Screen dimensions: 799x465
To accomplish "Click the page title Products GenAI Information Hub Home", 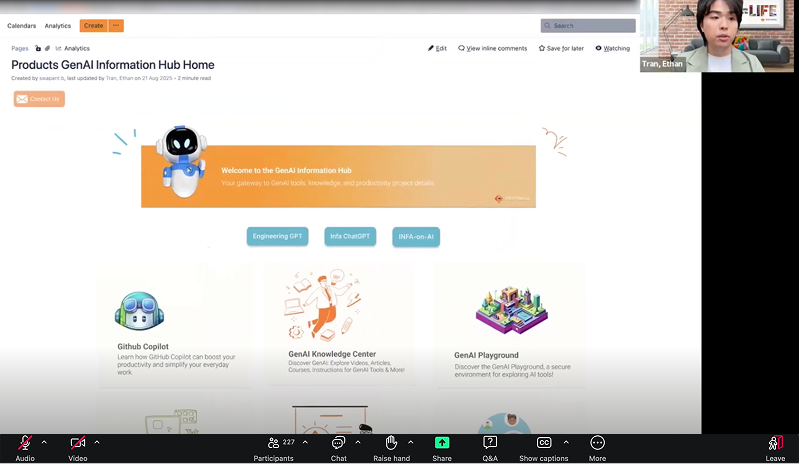I will point(113,65).
